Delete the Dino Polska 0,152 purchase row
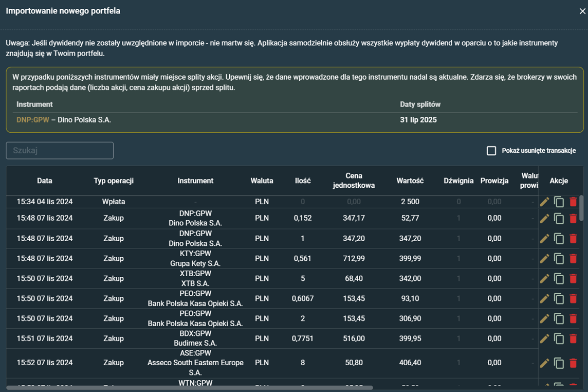The height and width of the screenshot is (392, 588). (x=573, y=218)
